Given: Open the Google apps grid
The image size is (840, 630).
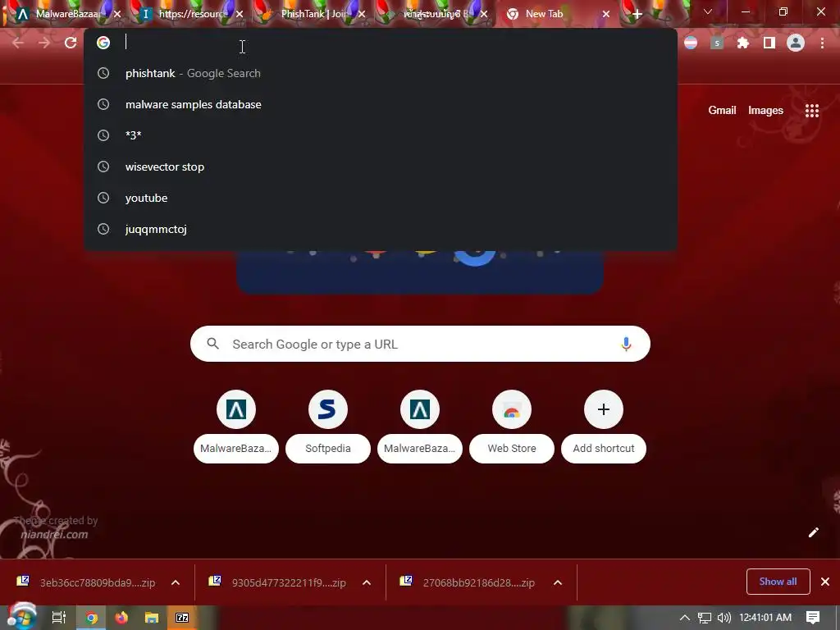Looking at the screenshot, I should coord(812,111).
